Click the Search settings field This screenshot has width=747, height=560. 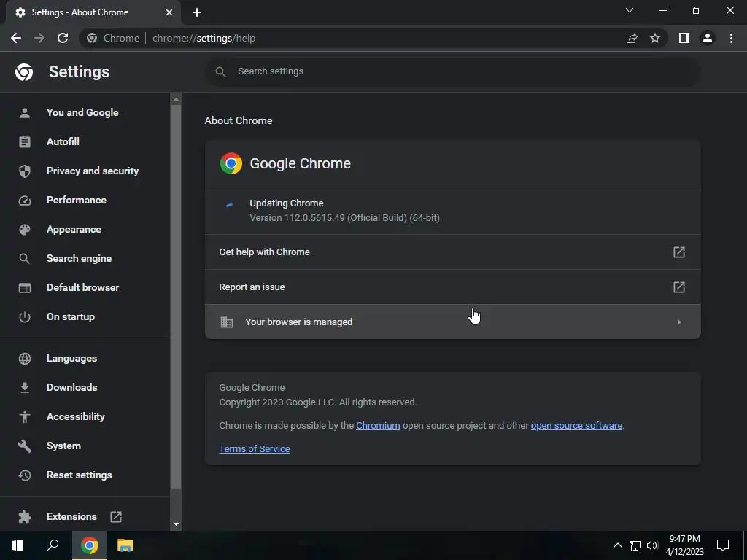coord(452,71)
